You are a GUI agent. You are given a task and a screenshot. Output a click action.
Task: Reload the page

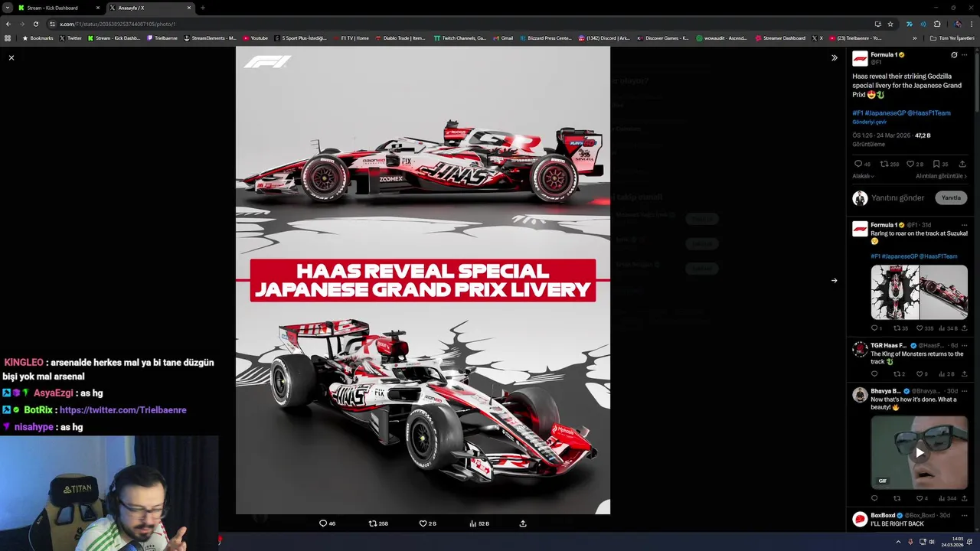(35, 24)
